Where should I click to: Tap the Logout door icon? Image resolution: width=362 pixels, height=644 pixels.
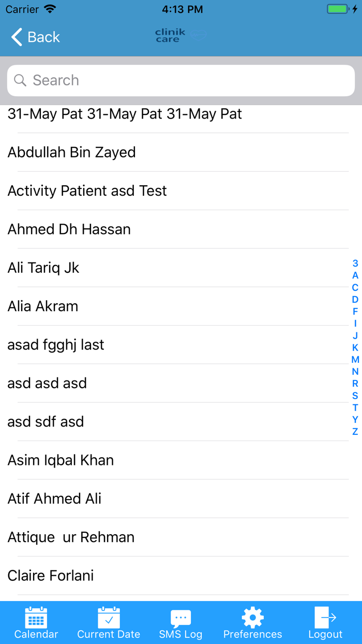coord(325,618)
